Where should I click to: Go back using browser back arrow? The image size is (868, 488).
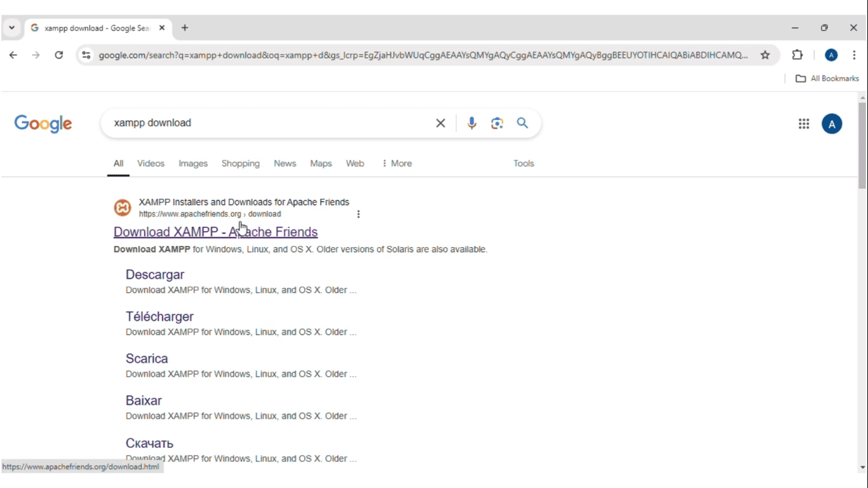click(x=13, y=55)
